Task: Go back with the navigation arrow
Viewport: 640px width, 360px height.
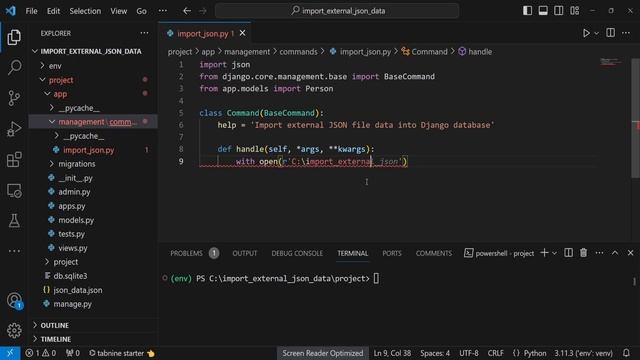Action: (187, 11)
